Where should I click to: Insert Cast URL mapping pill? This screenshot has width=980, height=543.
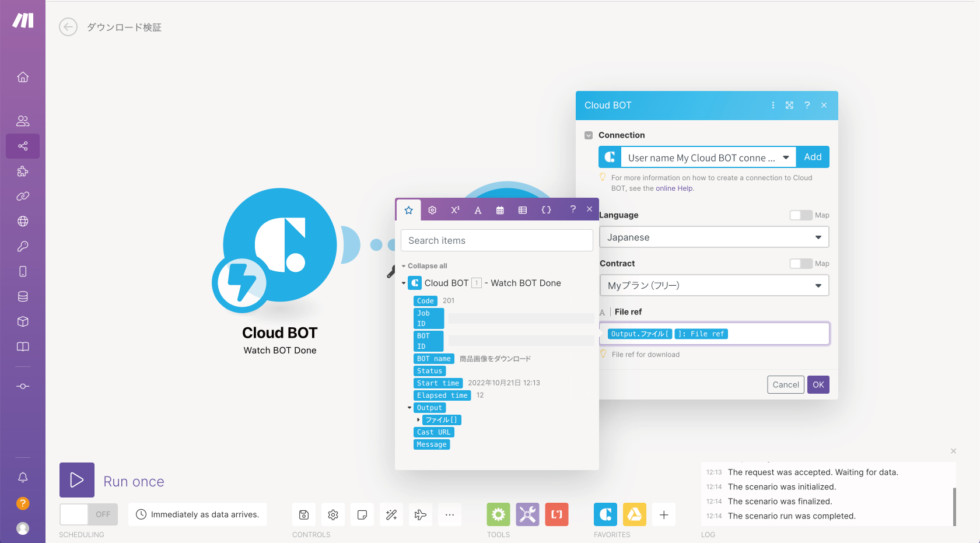coord(434,432)
